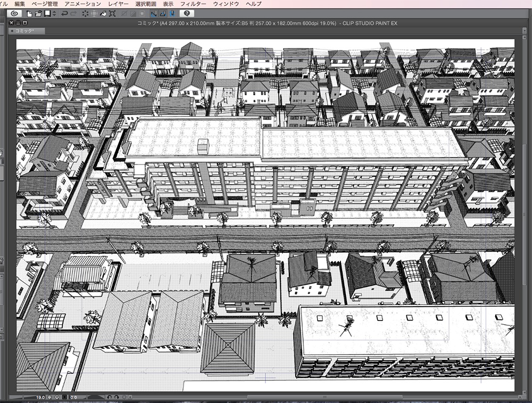Create a new document

tap(29, 14)
